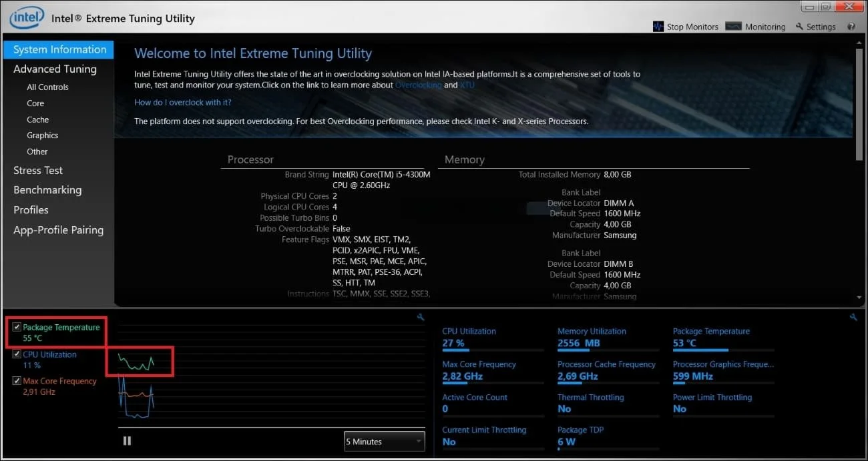Click 'How do I overclock with it?' link
868x461 pixels.
pos(183,102)
